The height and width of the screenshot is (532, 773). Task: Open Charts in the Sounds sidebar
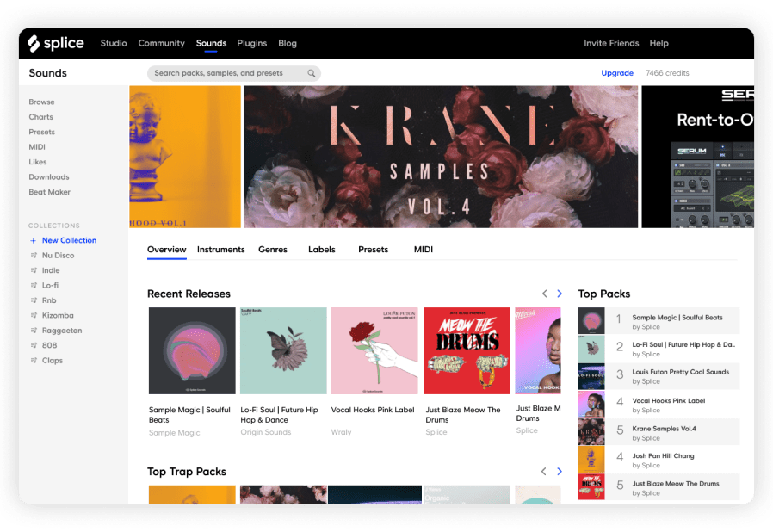(x=41, y=117)
